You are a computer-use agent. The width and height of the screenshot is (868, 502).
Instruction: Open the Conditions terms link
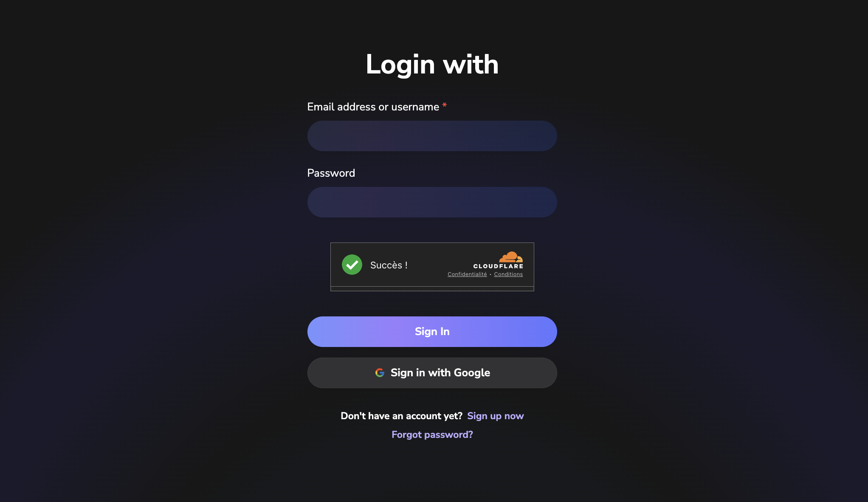pos(508,274)
